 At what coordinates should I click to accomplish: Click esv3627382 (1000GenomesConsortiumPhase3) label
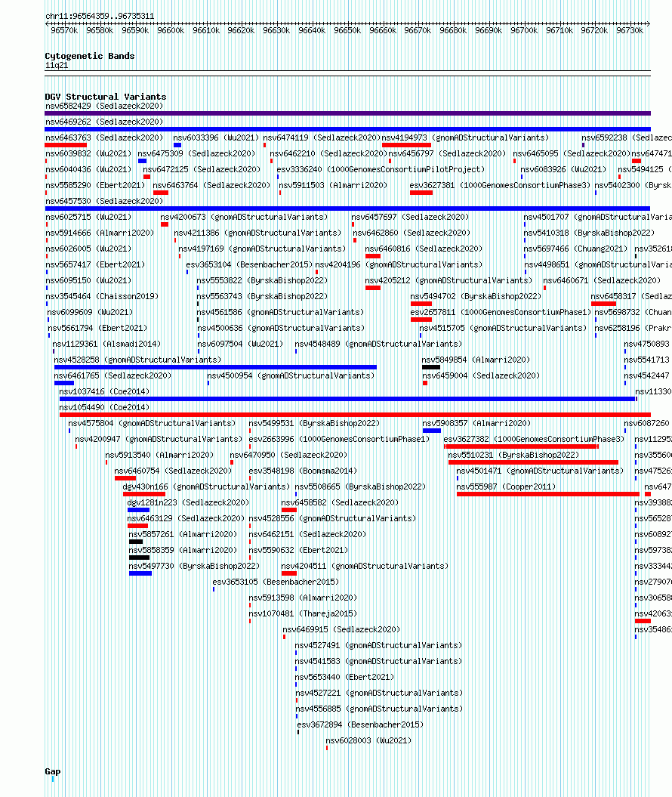point(534,439)
